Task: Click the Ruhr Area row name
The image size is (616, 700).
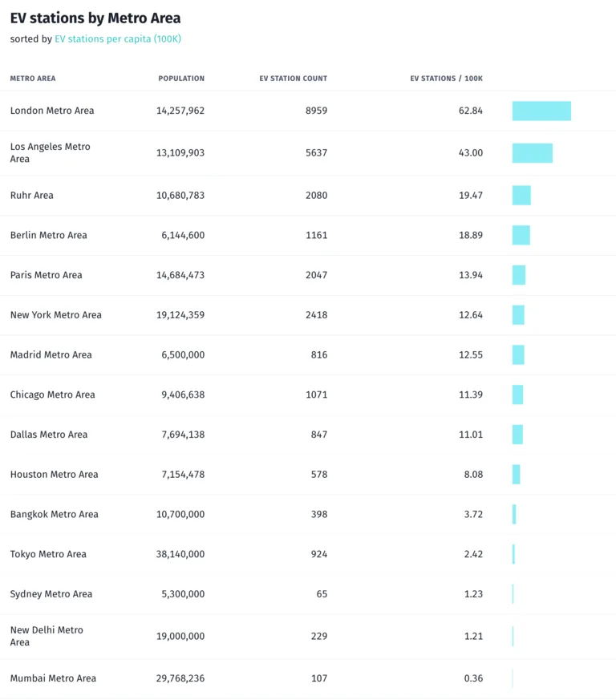Action: coord(32,196)
